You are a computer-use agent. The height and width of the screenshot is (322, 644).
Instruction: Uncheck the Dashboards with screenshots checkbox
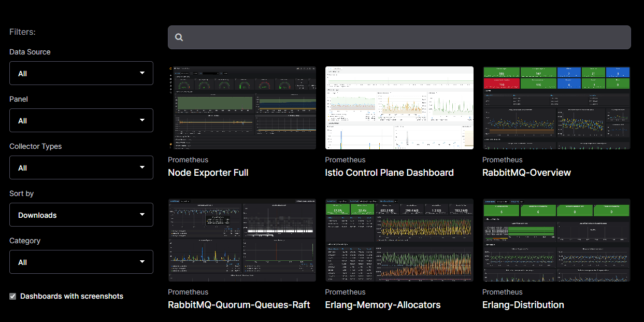[x=13, y=296]
